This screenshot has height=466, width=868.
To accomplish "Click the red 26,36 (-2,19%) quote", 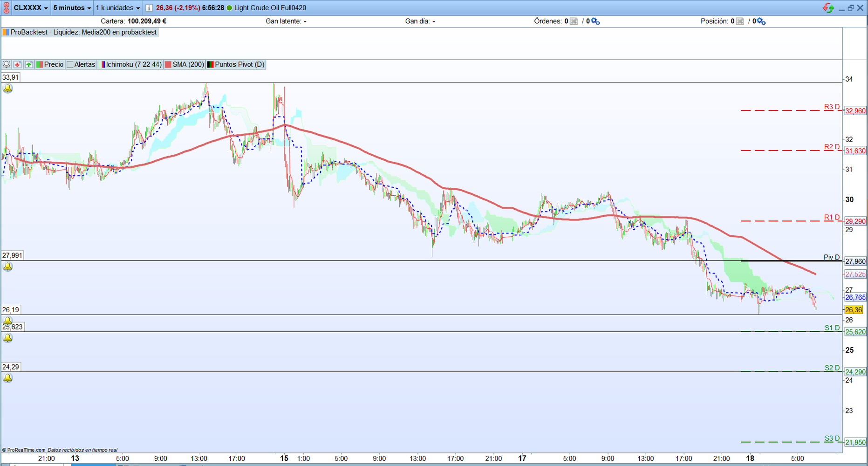I will pyautogui.click(x=178, y=8).
